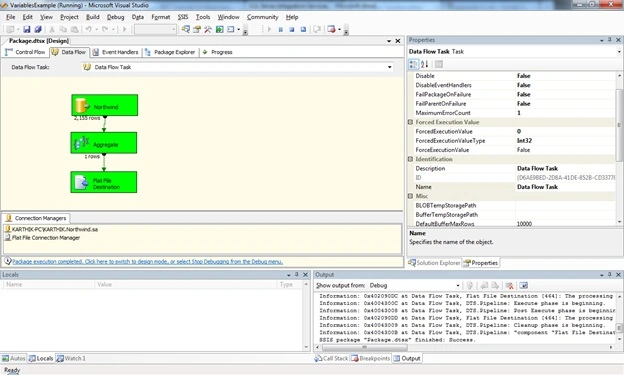
Task: Open Properties Window toolbar icon
Action: tap(197, 29)
